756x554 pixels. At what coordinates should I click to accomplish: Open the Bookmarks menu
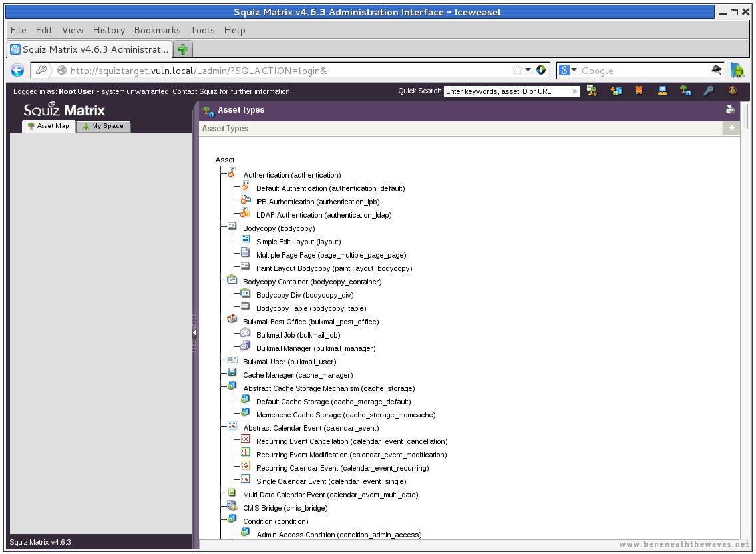(x=158, y=30)
